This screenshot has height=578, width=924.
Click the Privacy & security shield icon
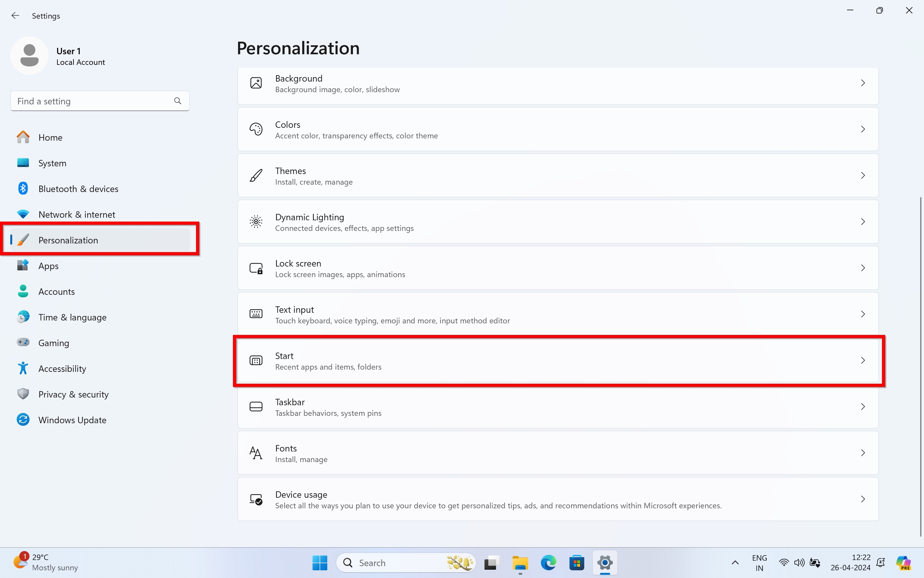(23, 394)
